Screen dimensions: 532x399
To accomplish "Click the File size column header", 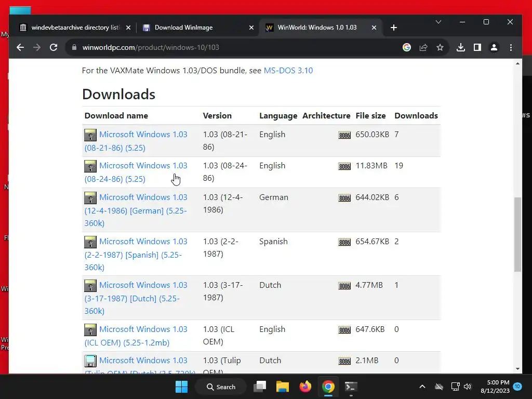I will pyautogui.click(x=370, y=116).
